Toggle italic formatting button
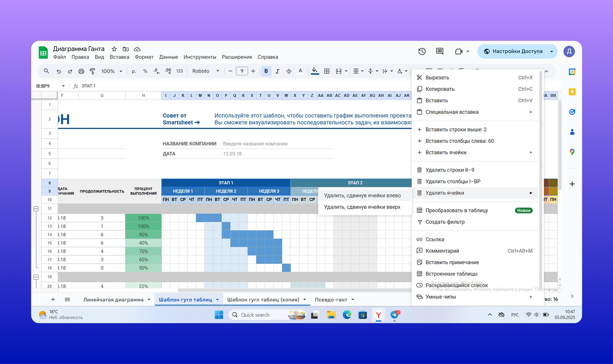 point(277,71)
